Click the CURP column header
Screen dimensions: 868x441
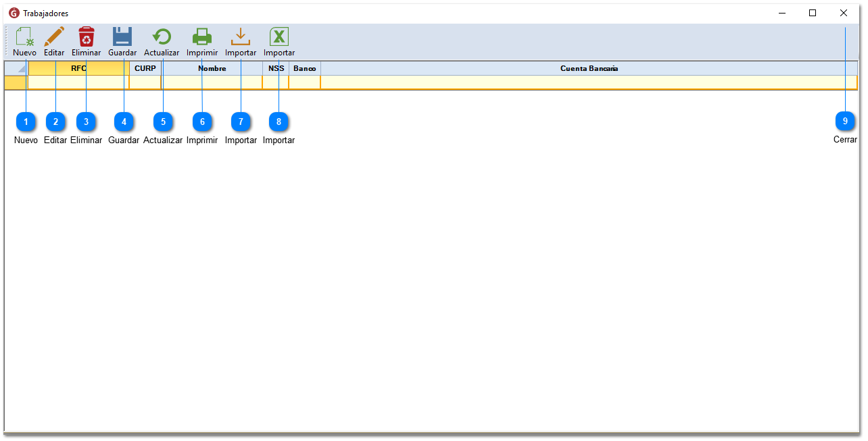145,68
